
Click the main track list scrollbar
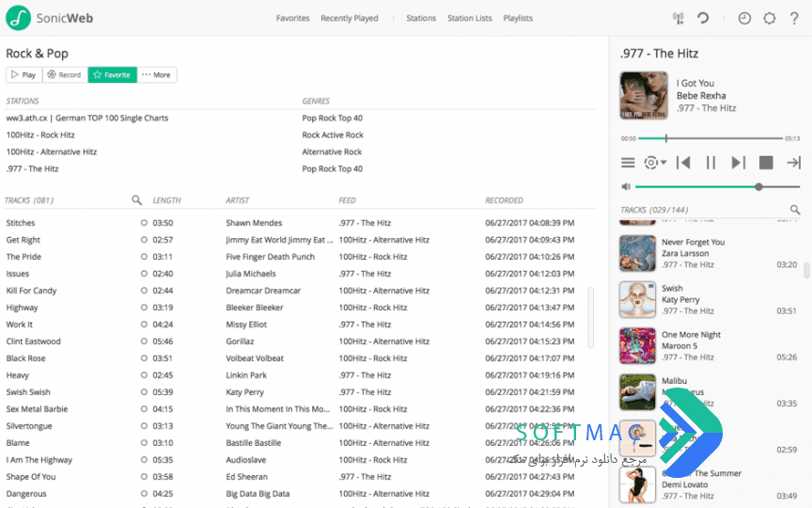[591, 317]
